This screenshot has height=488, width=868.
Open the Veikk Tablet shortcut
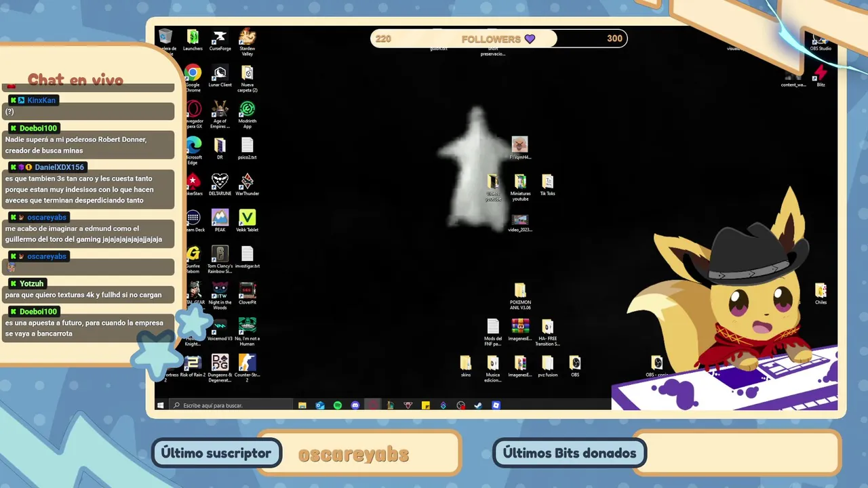click(x=247, y=221)
